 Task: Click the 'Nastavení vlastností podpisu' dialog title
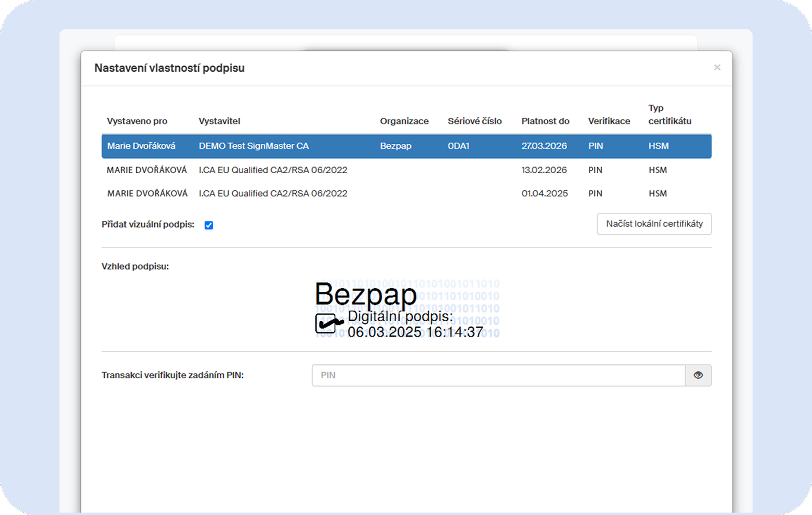coord(170,68)
